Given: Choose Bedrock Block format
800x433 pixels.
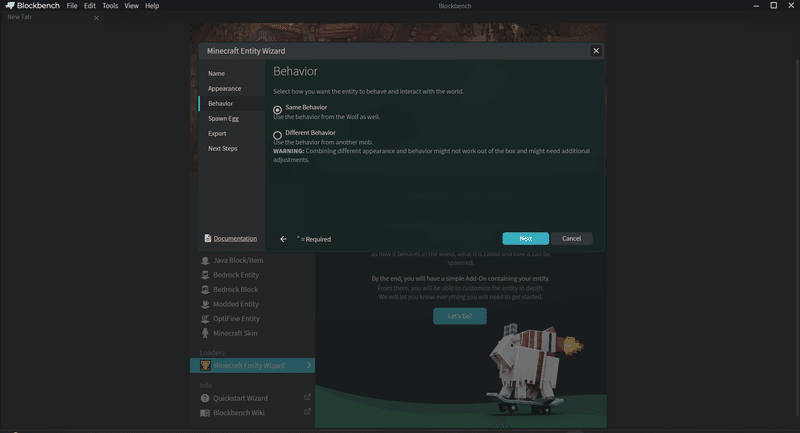Looking at the screenshot, I should point(253,289).
